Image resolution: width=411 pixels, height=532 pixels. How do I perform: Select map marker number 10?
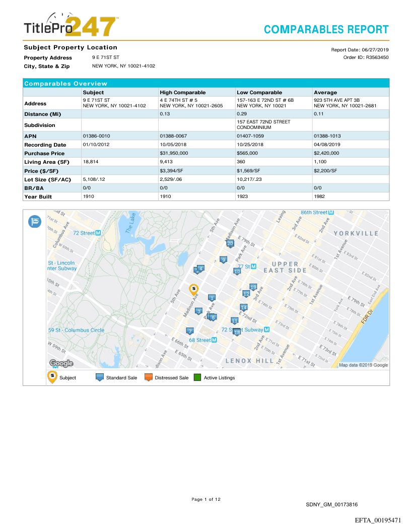(x=237, y=271)
